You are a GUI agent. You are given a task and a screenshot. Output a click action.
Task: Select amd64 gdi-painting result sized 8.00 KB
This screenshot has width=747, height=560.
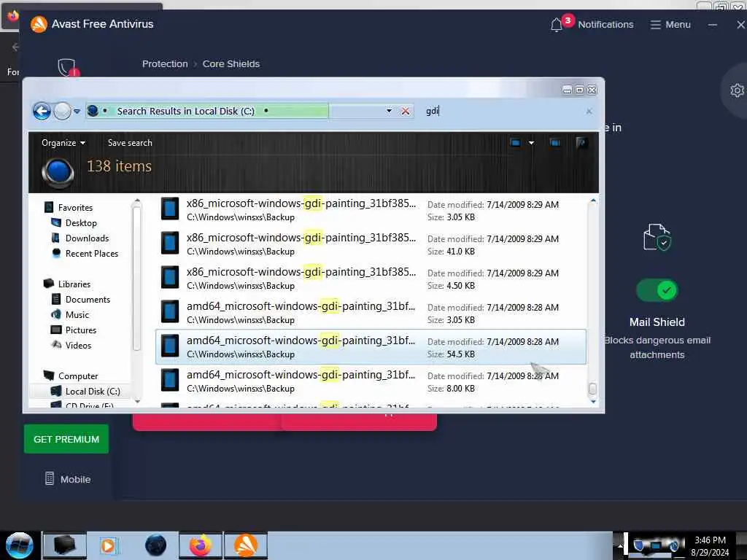click(371, 381)
